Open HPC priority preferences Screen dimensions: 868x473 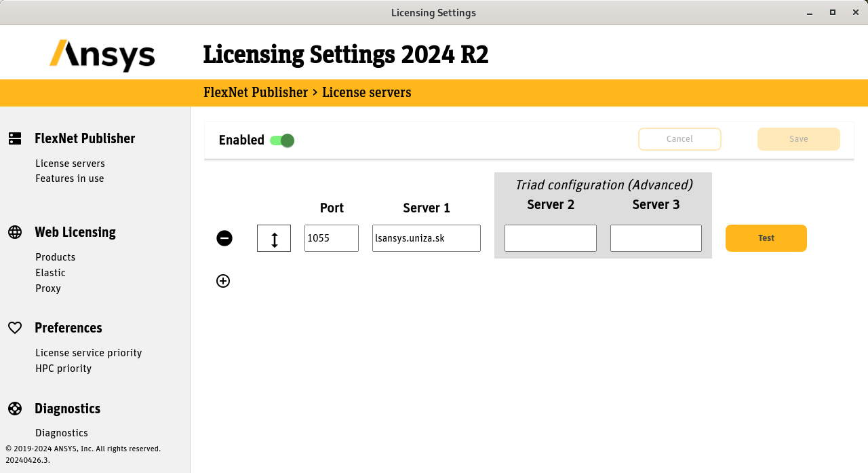63,368
